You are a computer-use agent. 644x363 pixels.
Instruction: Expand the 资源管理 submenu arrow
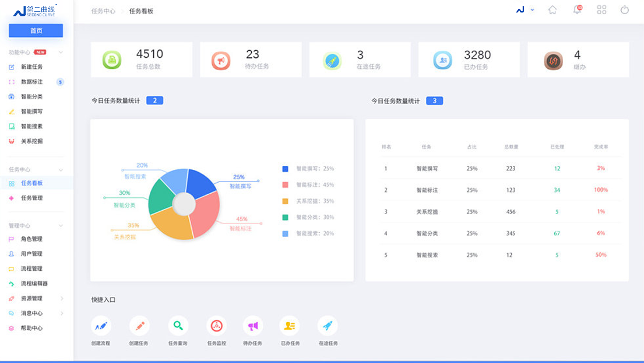[x=62, y=298]
